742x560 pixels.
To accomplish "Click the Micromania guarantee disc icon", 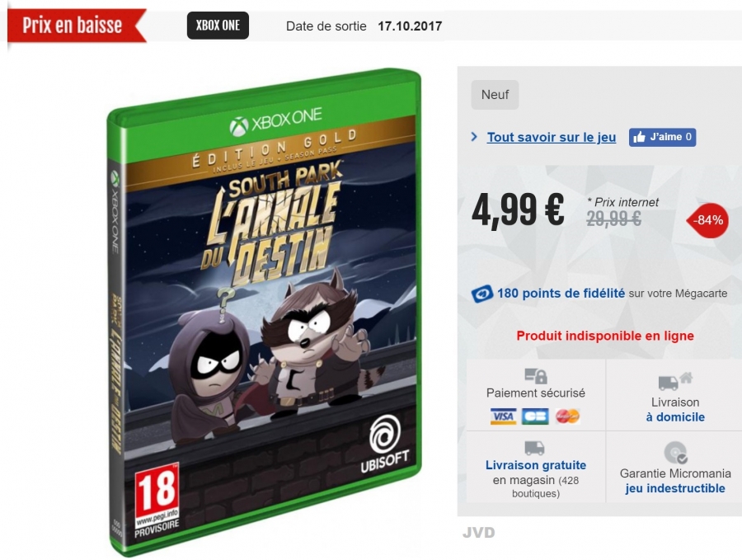I will point(675,453).
